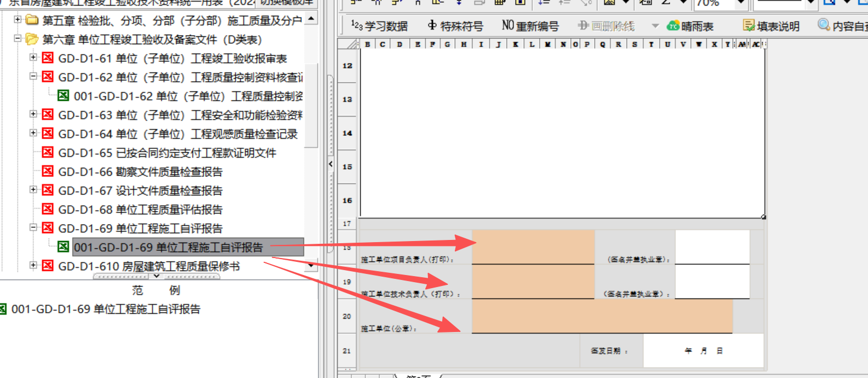The height and width of the screenshot is (378, 868).
Task: Select tree item 001-GD-D1-69 单位工程施工自评报告
Action: (188, 248)
